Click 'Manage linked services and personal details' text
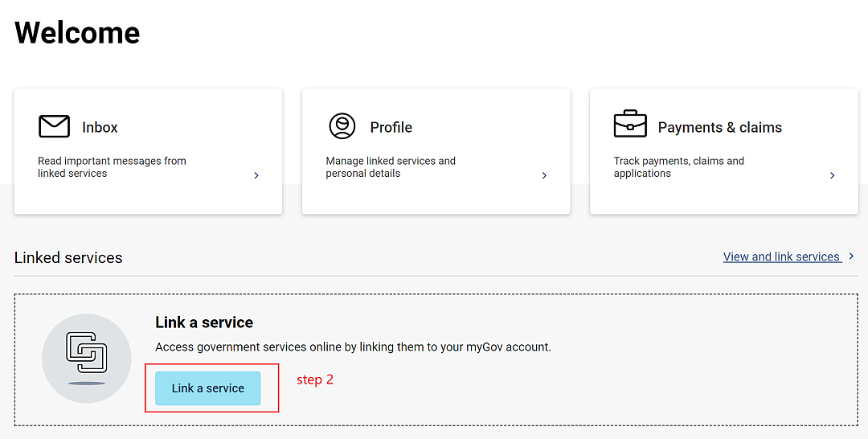The width and height of the screenshot is (868, 439). tap(391, 167)
